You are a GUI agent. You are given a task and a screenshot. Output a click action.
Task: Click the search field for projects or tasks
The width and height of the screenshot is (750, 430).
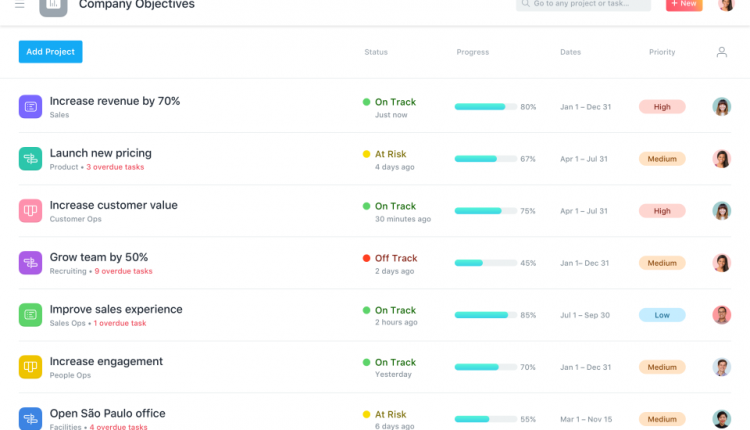pos(585,5)
